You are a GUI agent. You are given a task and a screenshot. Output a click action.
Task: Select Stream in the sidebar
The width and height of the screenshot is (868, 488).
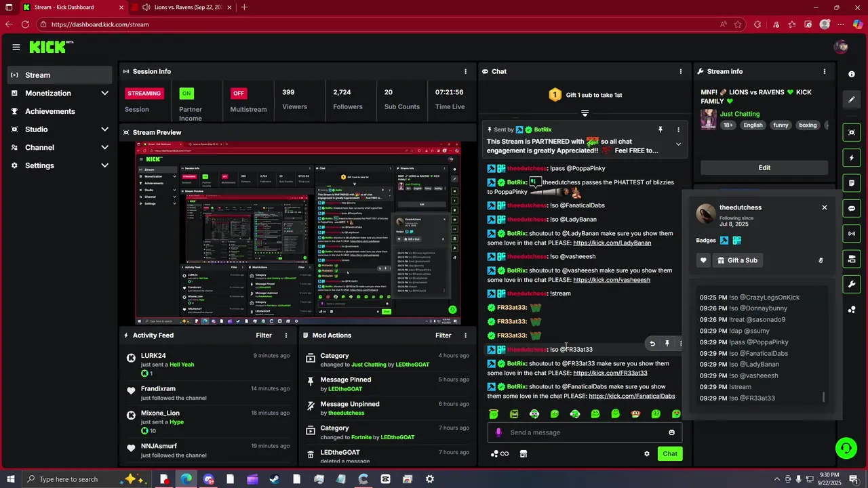click(x=60, y=75)
